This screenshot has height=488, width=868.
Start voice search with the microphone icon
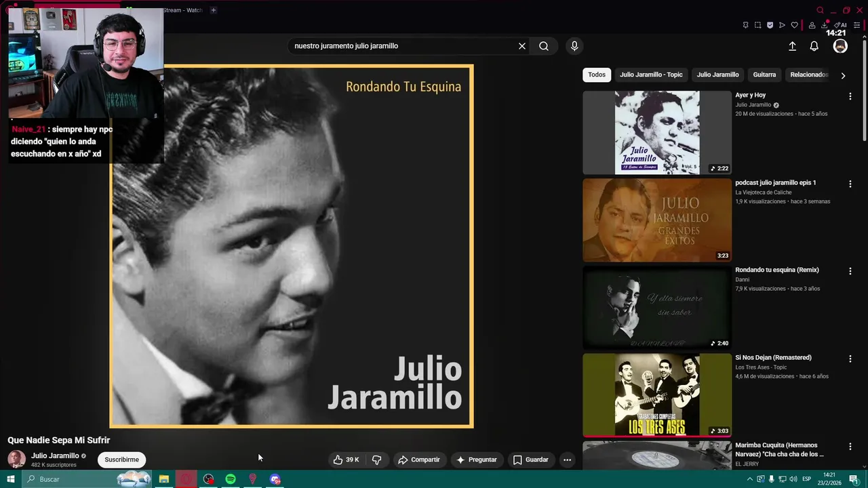point(574,46)
